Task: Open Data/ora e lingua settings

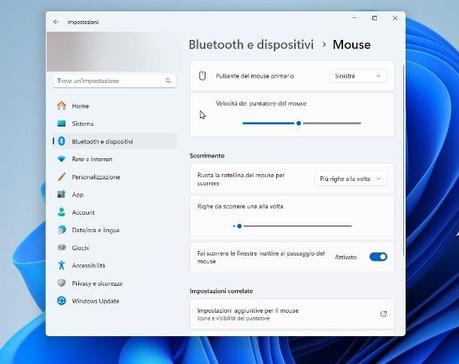Action: pos(114,230)
